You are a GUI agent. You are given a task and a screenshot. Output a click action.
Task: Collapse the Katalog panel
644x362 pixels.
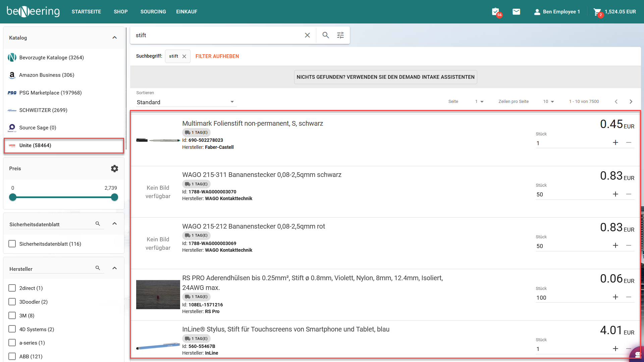(x=114, y=38)
